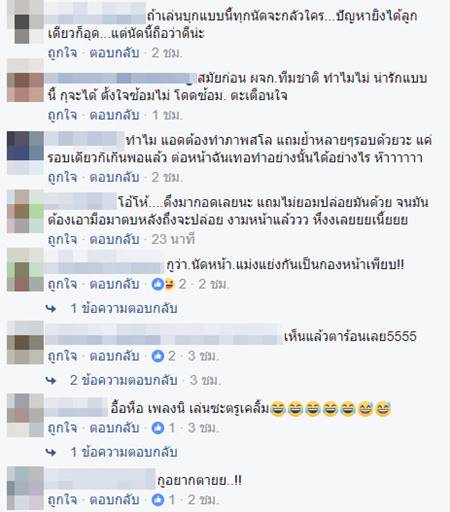Image resolution: width=450 pixels, height=512 pixels.
Task: Open the blurred commenter name before เห็นแล้วตาร้อนเลย5555
Action: tap(163, 335)
